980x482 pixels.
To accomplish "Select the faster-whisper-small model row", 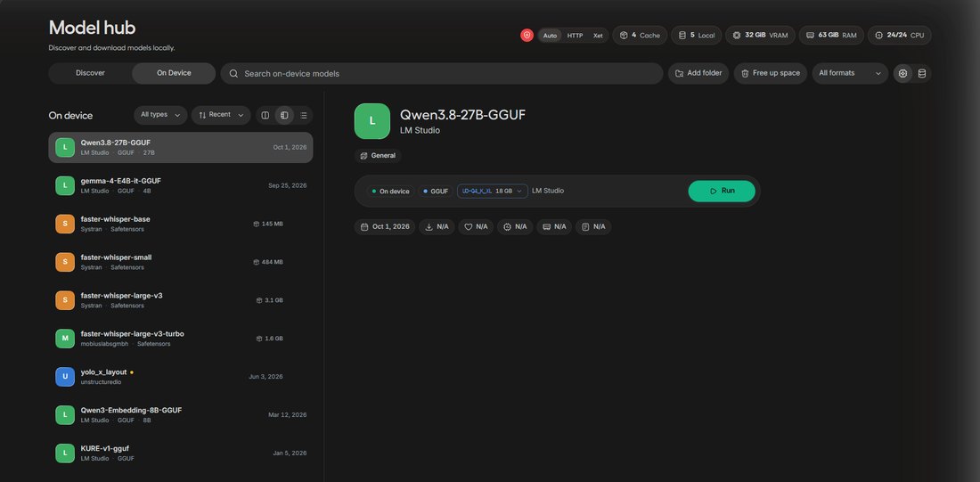I will 181,262.
